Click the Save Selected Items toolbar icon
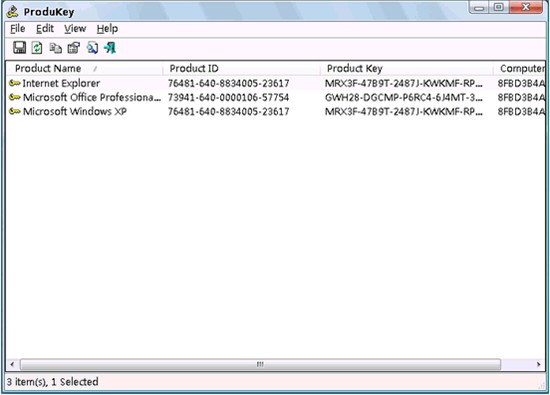 click(x=20, y=47)
